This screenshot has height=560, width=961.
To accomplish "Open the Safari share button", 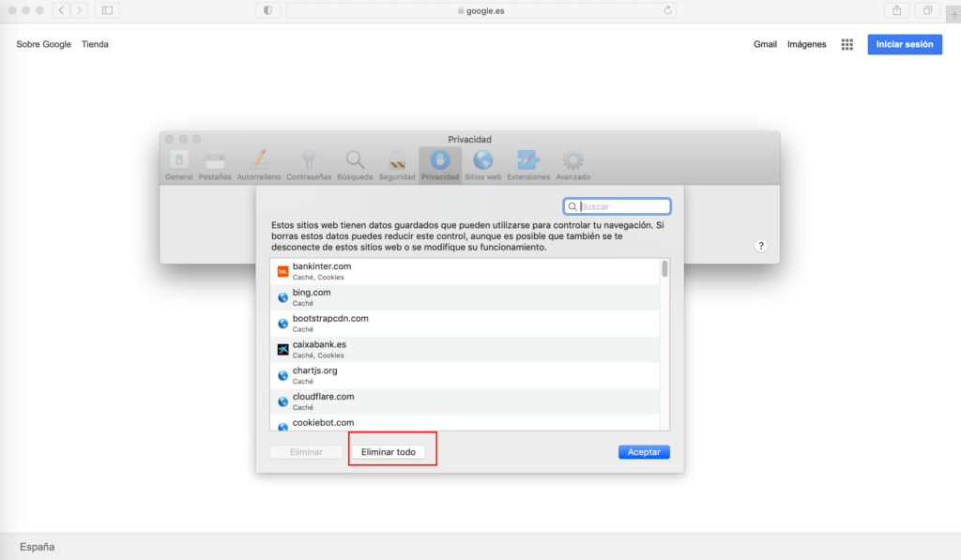I will [896, 10].
